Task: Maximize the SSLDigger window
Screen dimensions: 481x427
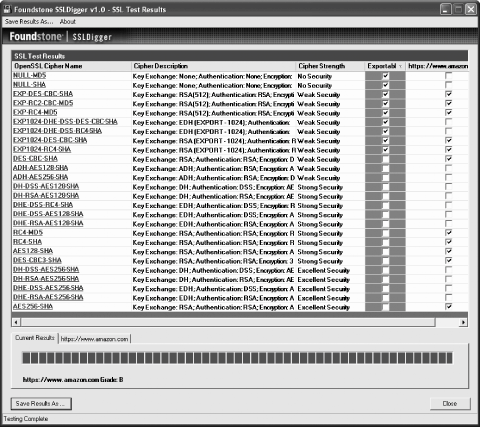Action: [458, 9]
